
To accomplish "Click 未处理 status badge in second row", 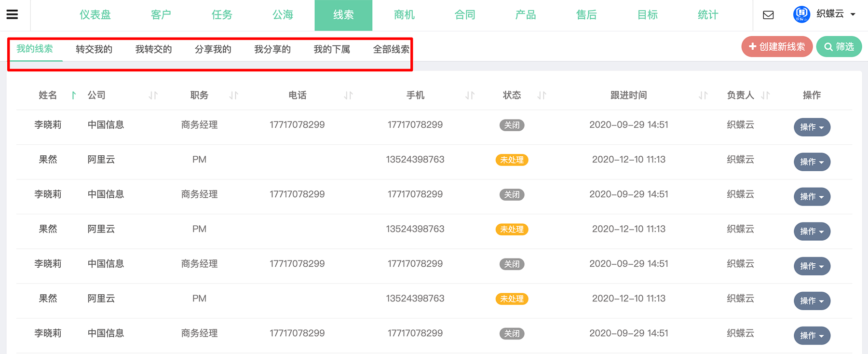I will (512, 160).
